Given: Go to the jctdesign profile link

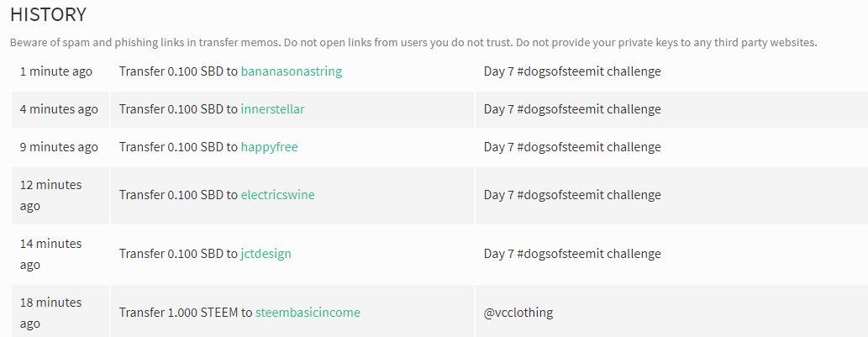Looking at the screenshot, I should click(x=266, y=254).
